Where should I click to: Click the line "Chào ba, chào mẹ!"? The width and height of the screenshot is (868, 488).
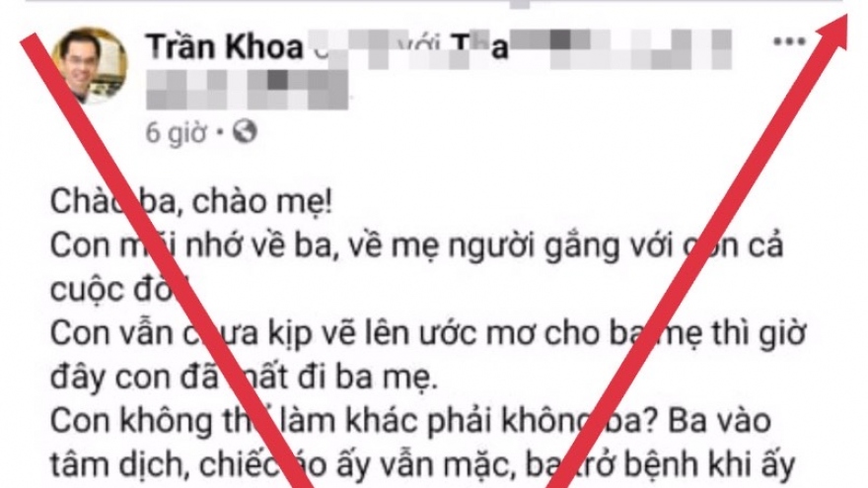coord(191,201)
